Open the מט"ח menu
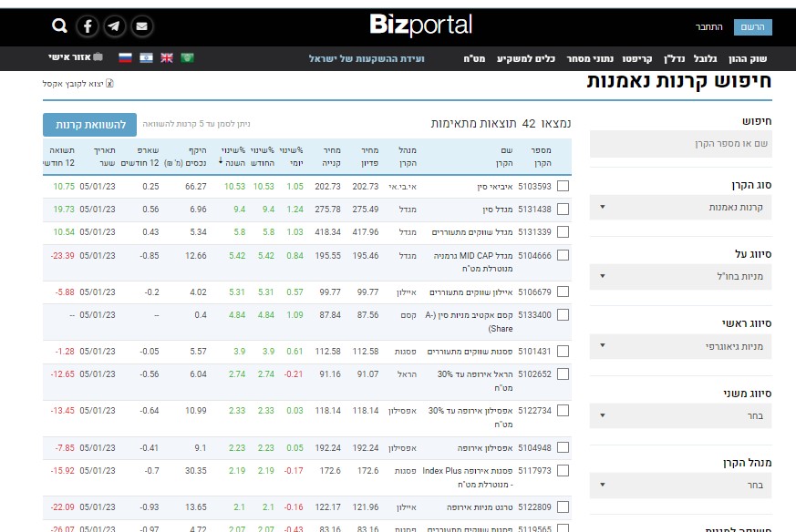This screenshot has width=796, height=532. pos(474,59)
